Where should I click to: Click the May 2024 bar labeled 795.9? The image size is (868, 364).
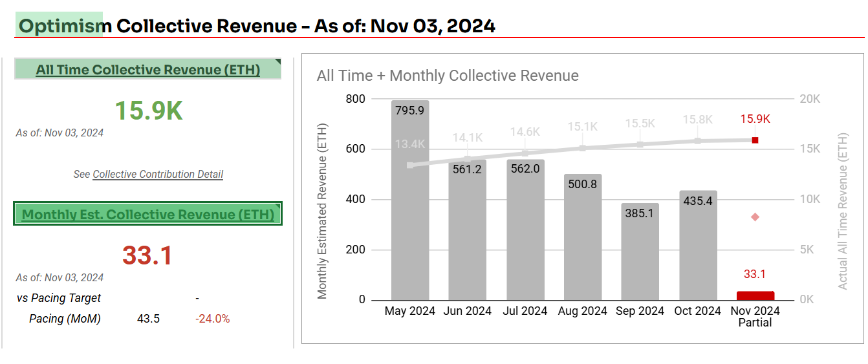[x=410, y=200]
